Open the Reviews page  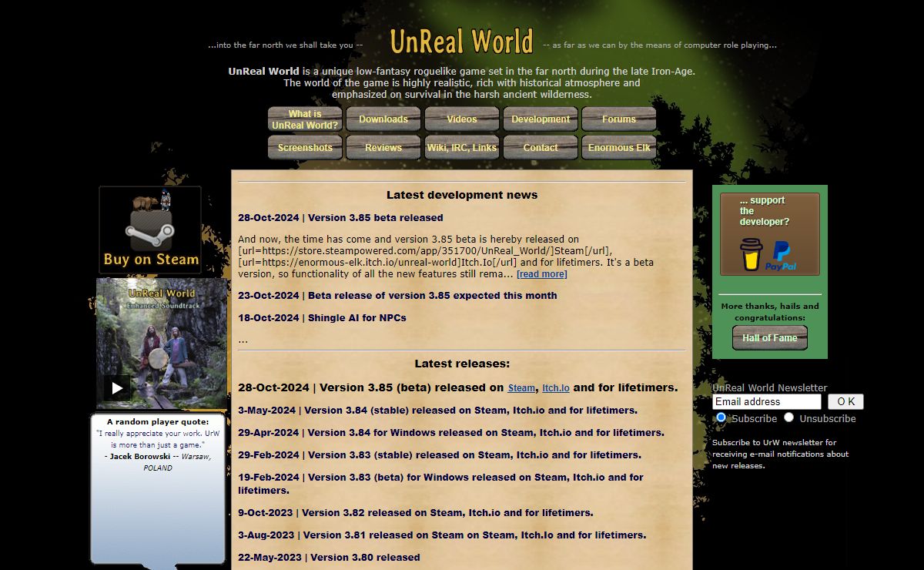(x=383, y=148)
